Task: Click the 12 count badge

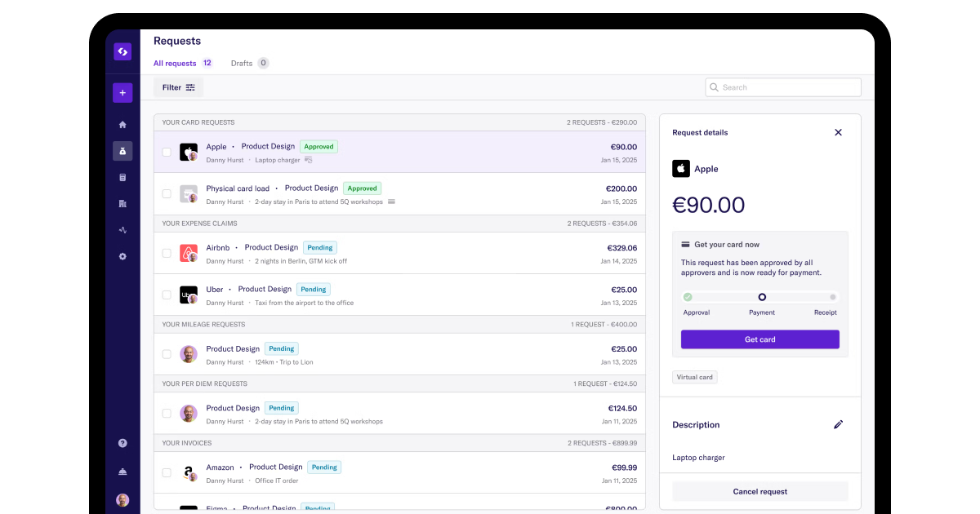Action: tap(207, 63)
